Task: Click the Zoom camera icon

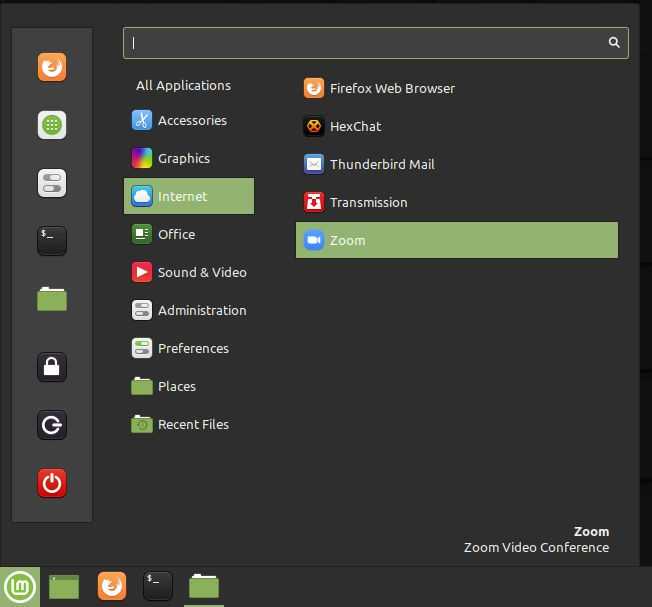Action: [x=314, y=240]
